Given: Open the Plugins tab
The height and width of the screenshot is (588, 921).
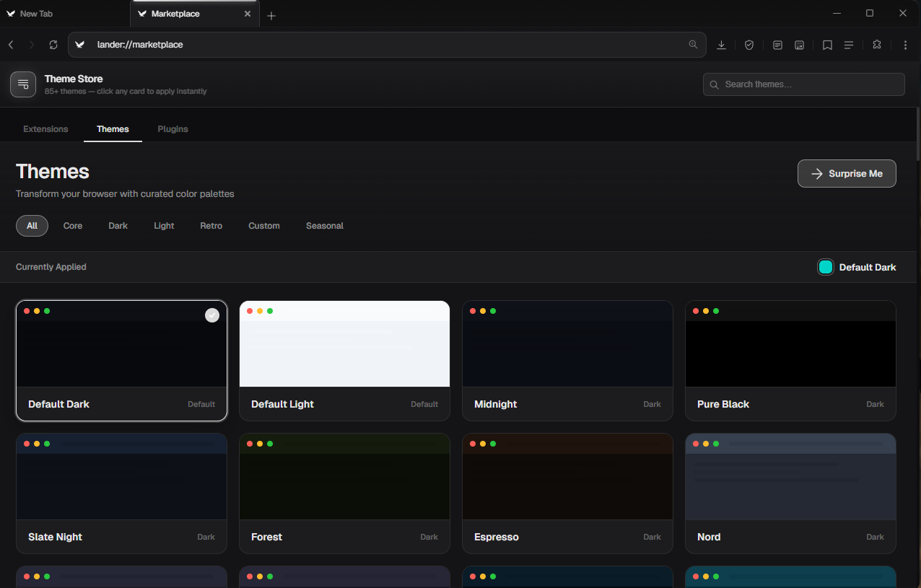Looking at the screenshot, I should point(173,128).
